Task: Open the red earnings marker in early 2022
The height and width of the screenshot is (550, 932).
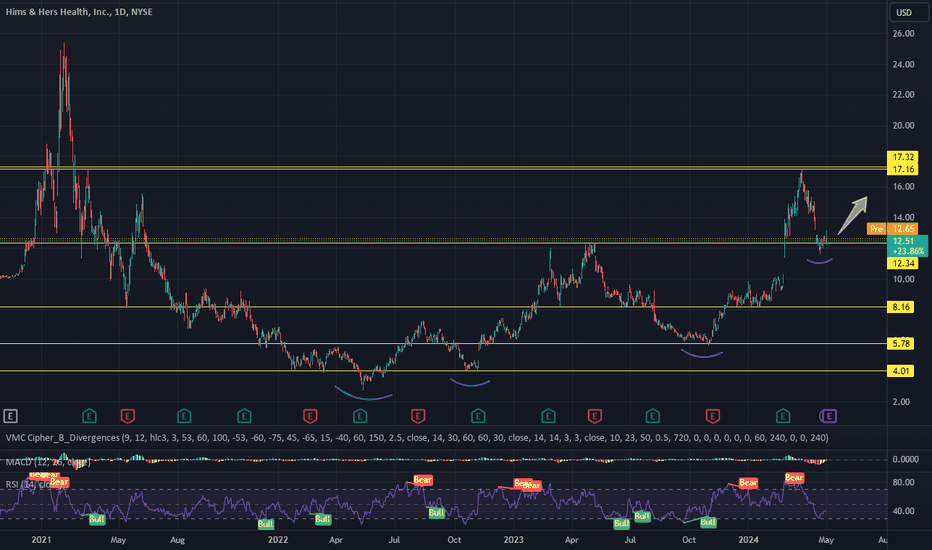Action: [x=310, y=416]
